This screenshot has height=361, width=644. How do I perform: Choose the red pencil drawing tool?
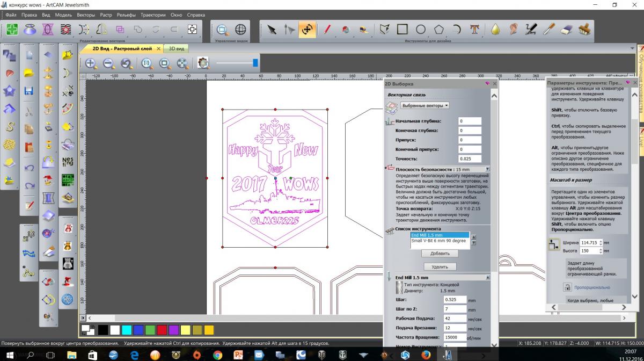coord(327,29)
